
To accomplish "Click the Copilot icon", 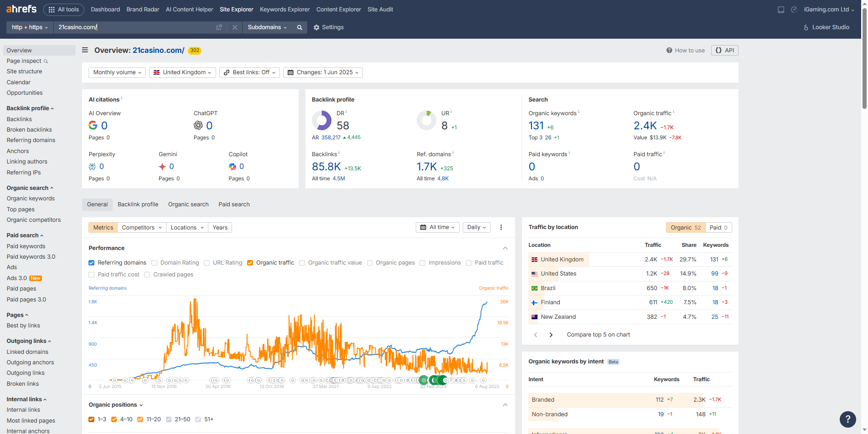I will click(x=232, y=167).
